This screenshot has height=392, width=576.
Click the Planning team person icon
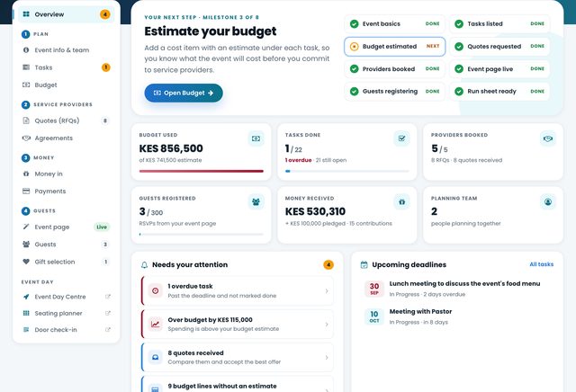coord(548,202)
